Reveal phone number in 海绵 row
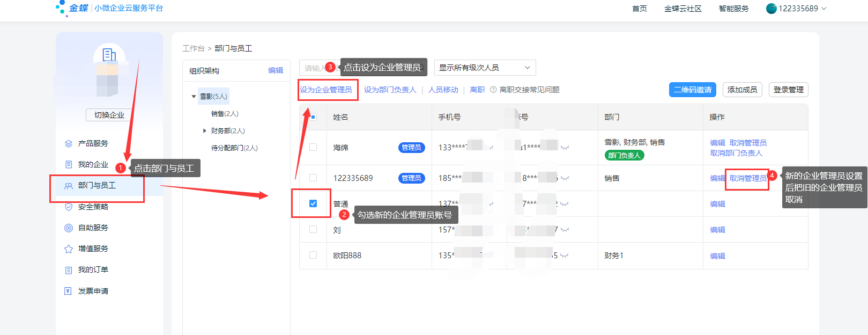 pos(492,147)
